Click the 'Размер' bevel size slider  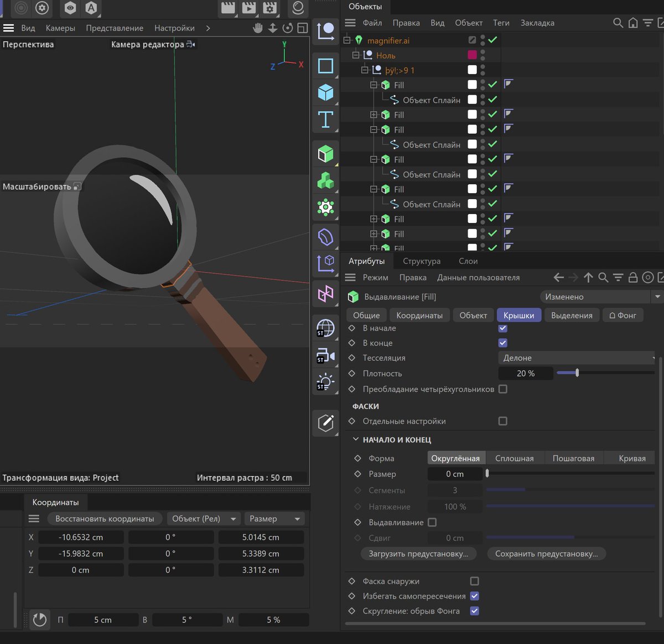click(x=570, y=474)
